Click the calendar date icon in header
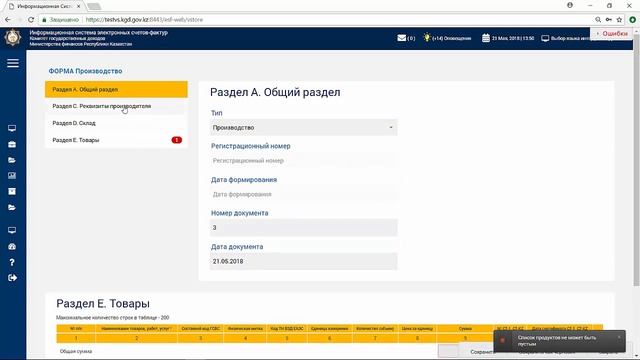 tap(486, 38)
